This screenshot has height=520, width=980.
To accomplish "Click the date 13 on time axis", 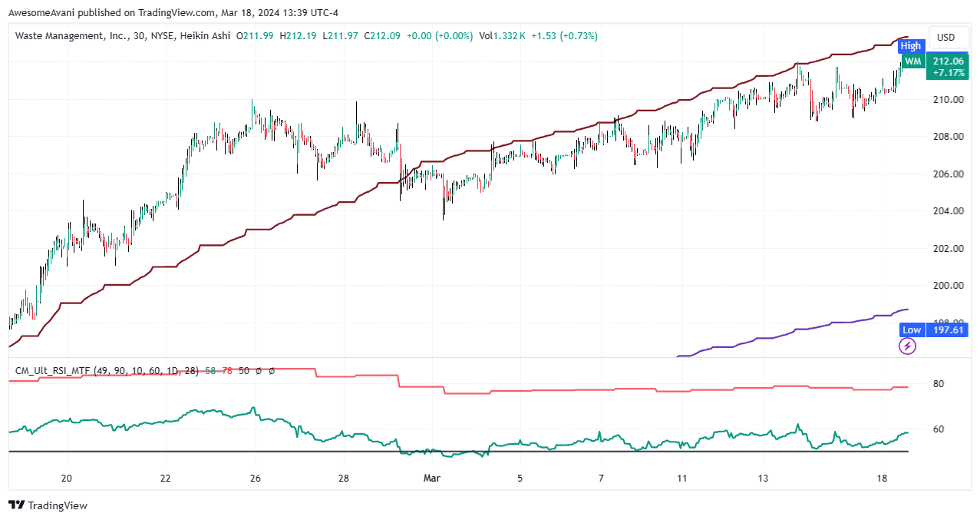I will [763, 479].
